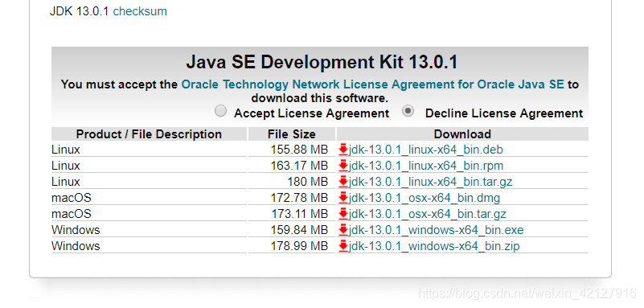Click the macOS cell of the 172.78 MB row

(149, 198)
